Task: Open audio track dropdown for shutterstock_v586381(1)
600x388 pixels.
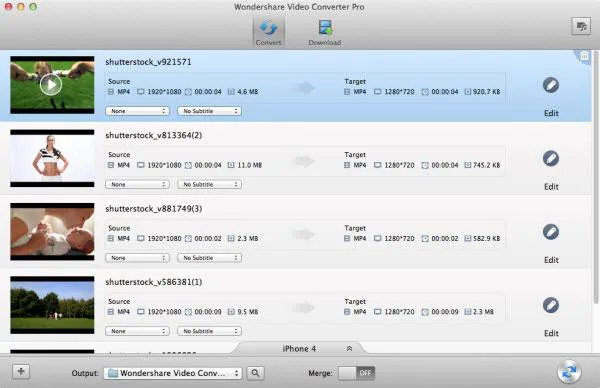Action: (x=137, y=331)
